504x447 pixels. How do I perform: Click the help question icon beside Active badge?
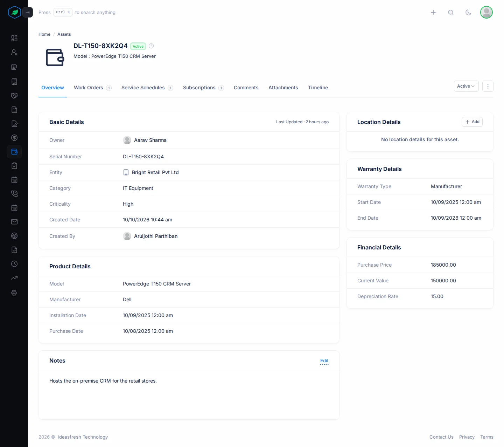tap(151, 46)
